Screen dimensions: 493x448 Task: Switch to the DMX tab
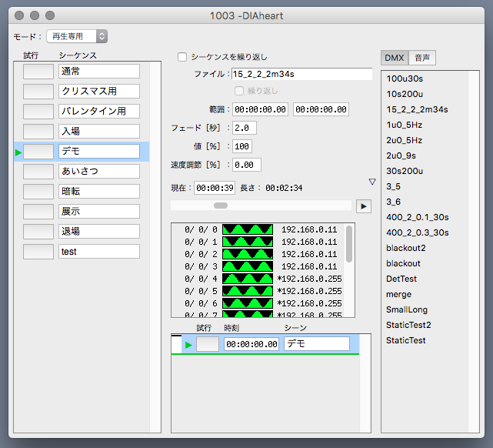pos(395,58)
